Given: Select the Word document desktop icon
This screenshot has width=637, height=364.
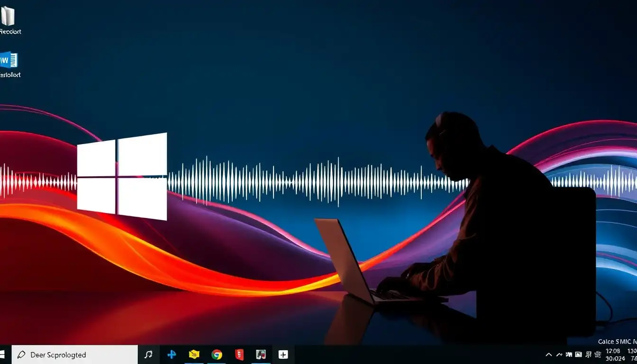Looking at the screenshot, I should (9, 60).
